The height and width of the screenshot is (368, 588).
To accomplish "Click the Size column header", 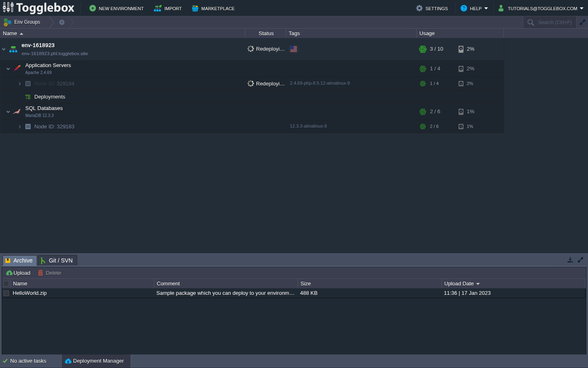I will pos(370,284).
